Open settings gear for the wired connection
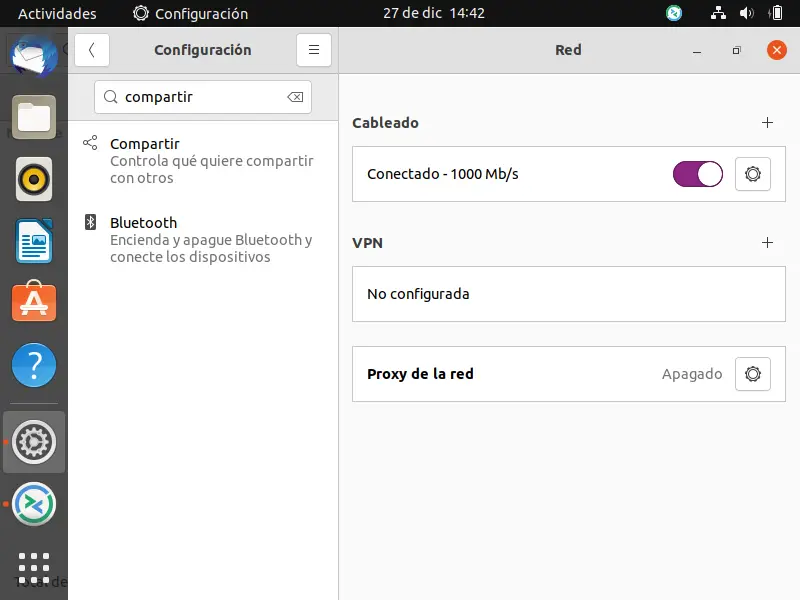Screen dimensions: 800x600 tap(752, 173)
